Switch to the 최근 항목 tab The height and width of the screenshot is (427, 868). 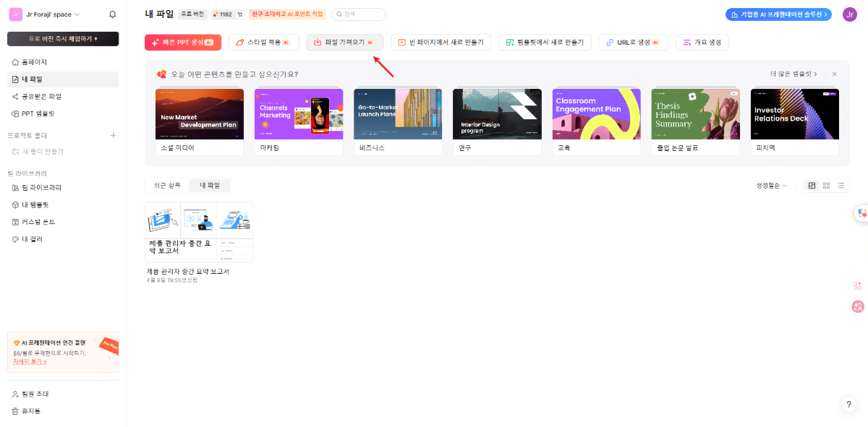(167, 186)
